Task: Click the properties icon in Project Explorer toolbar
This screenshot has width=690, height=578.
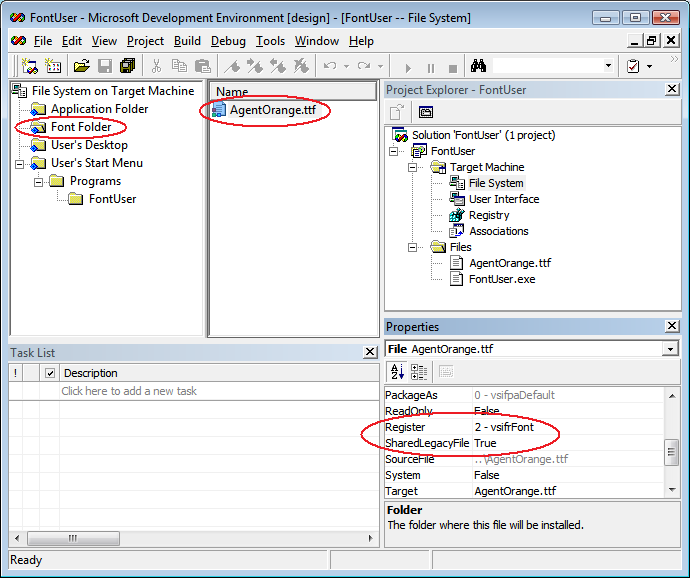Action: [x=426, y=112]
